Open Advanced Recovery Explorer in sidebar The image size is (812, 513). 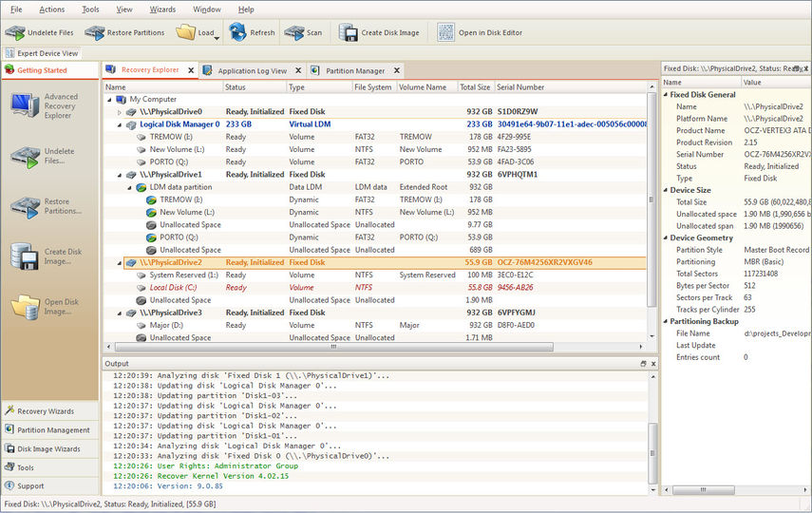click(x=24, y=104)
